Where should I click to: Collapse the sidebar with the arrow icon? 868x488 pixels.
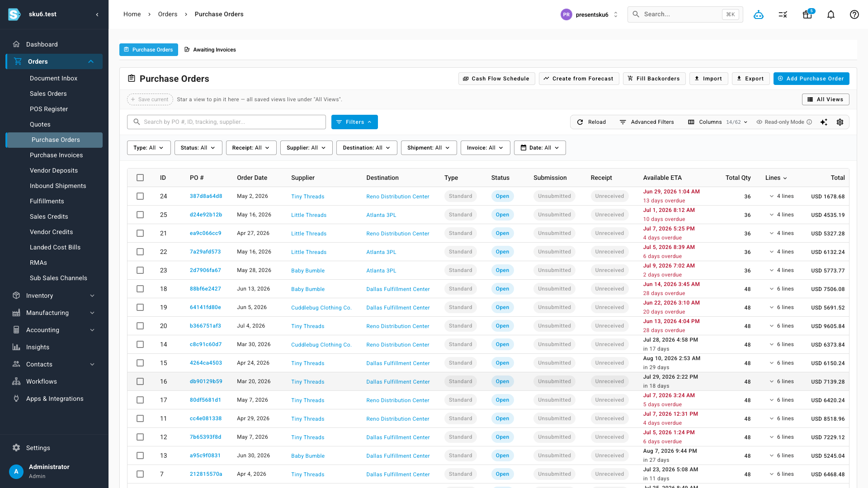(97, 14)
